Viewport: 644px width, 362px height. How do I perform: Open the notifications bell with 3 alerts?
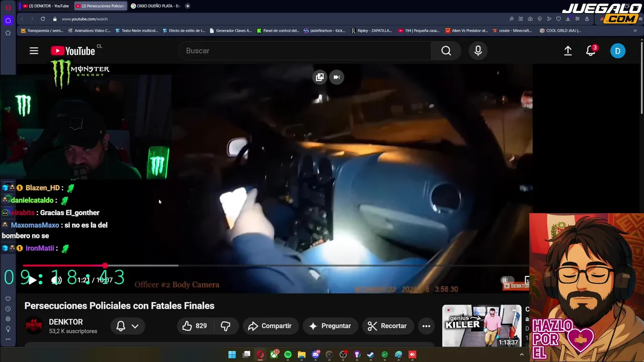point(591,51)
